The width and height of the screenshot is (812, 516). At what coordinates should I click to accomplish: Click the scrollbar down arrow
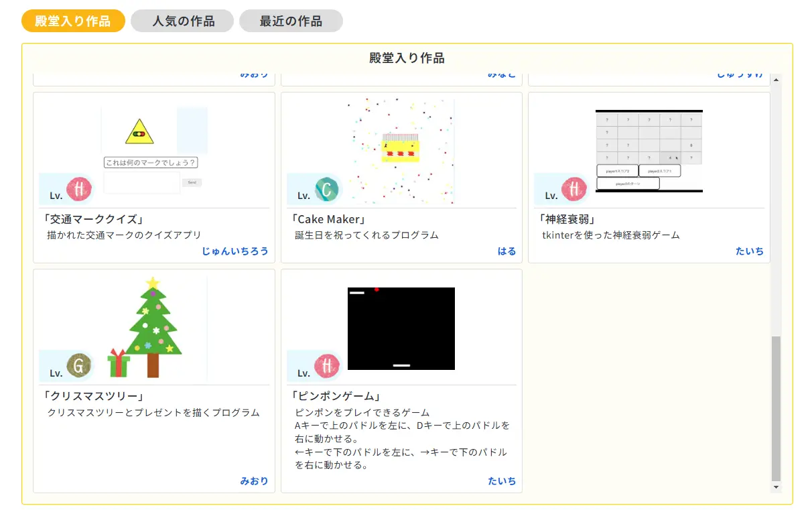tap(776, 487)
